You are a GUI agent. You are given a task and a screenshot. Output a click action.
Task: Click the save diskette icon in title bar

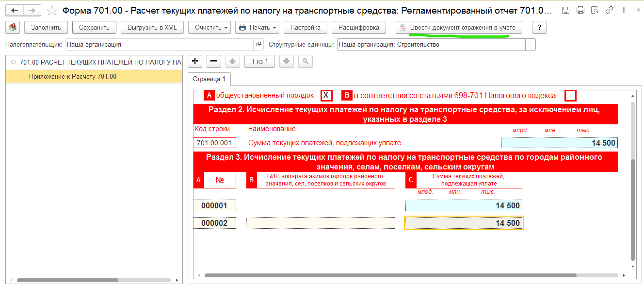click(565, 10)
